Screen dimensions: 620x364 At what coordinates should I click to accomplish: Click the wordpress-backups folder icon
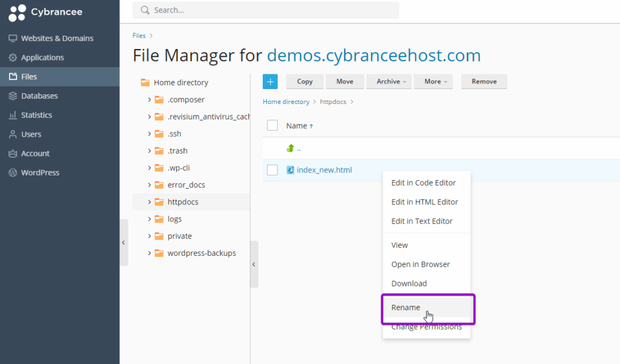coord(159,253)
